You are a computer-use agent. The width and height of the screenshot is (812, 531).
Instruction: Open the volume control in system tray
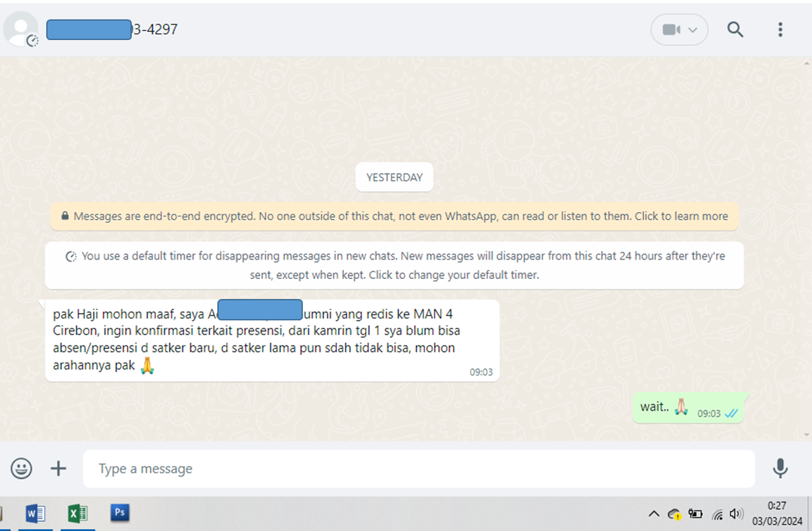click(735, 514)
